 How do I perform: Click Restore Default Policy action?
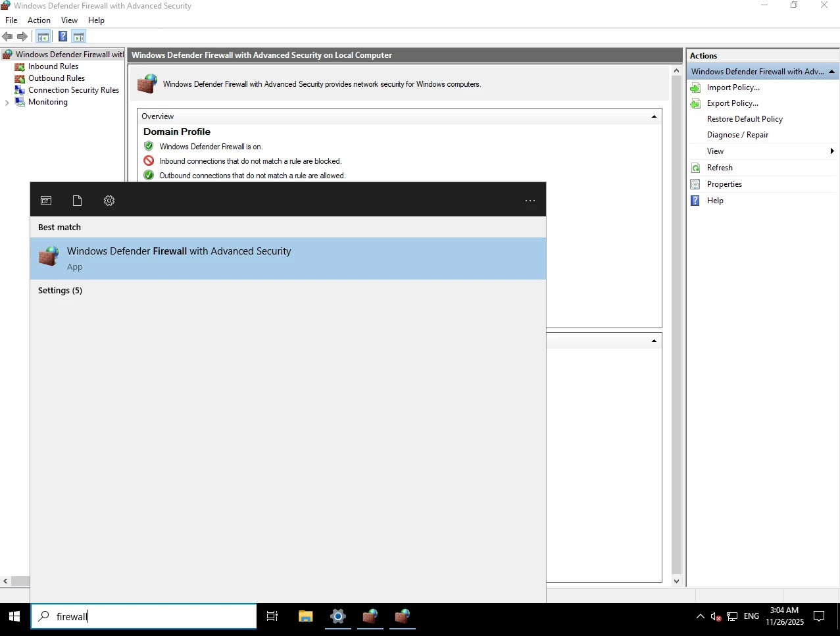745,119
